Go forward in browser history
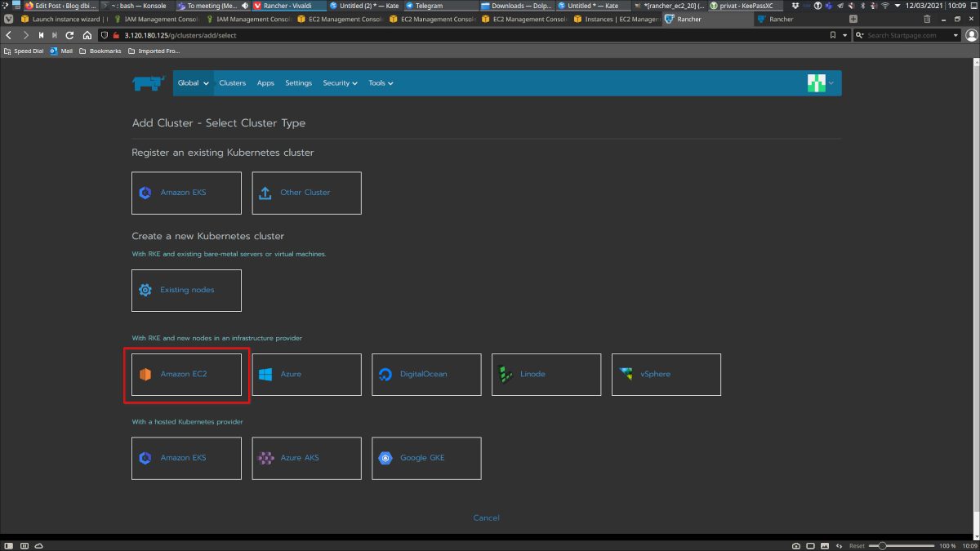 (x=25, y=35)
